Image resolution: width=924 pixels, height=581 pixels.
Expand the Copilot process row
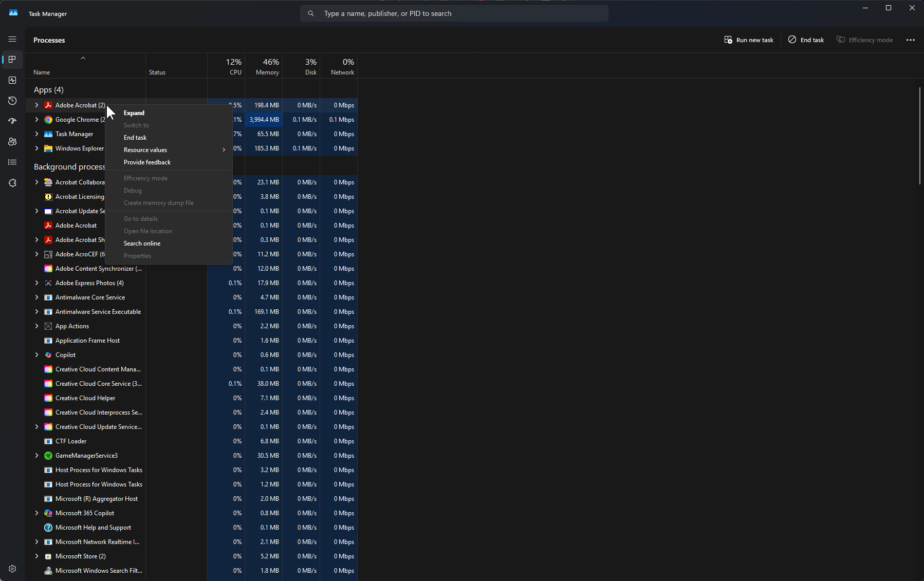coord(36,355)
